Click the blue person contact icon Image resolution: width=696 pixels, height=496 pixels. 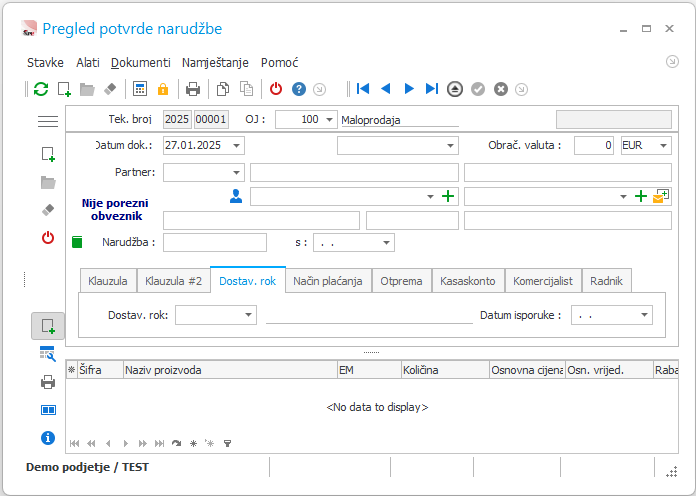(x=236, y=196)
